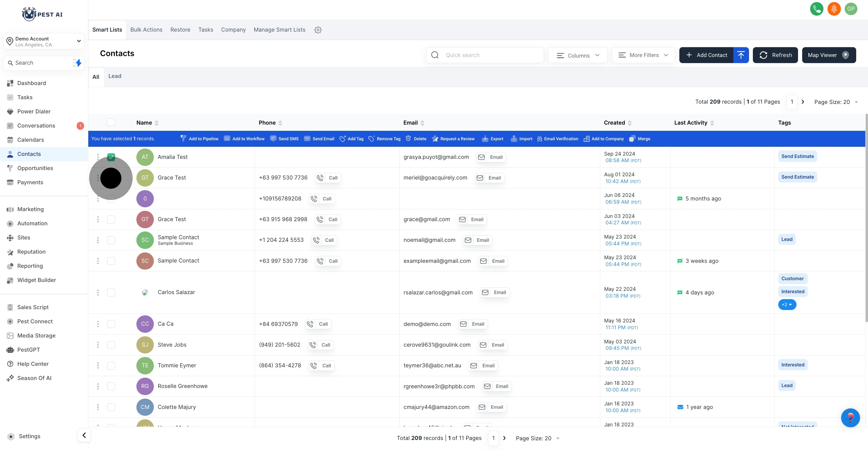Select the Steve Jobs row checkbox
The image size is (868, 450).
click(x=111, y=345)
